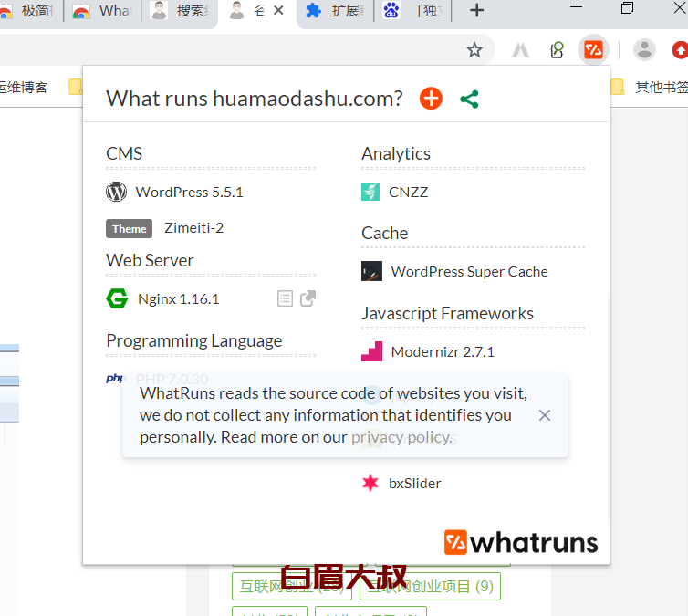Screen dimensions: 688x616
Task: Open a new browser tab
Action: click(476, 10)
